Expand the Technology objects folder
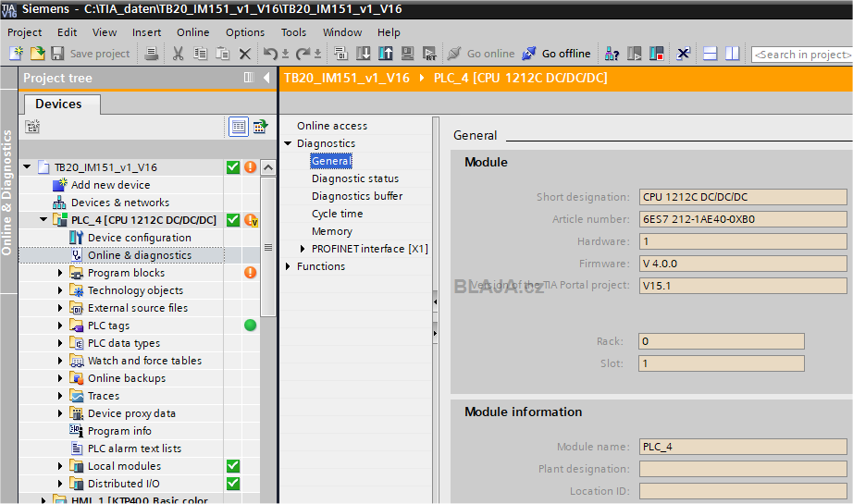 [60, 290]
